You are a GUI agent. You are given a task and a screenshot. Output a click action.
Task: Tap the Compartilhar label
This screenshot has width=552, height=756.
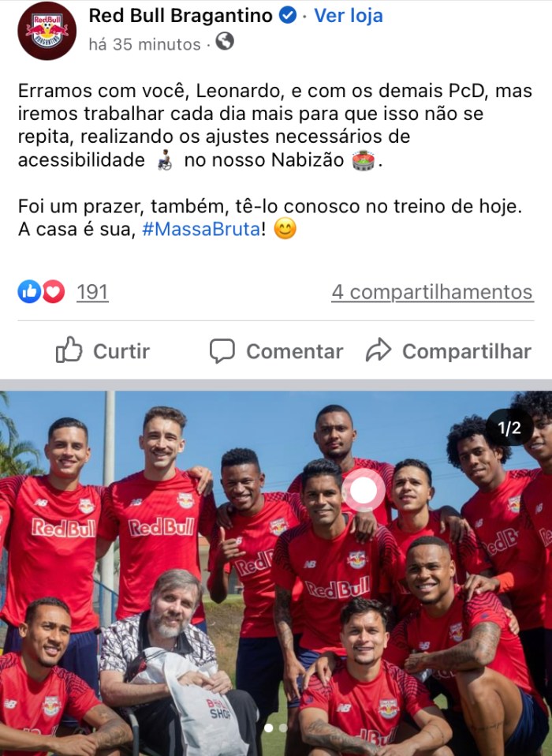pos(467,351)
